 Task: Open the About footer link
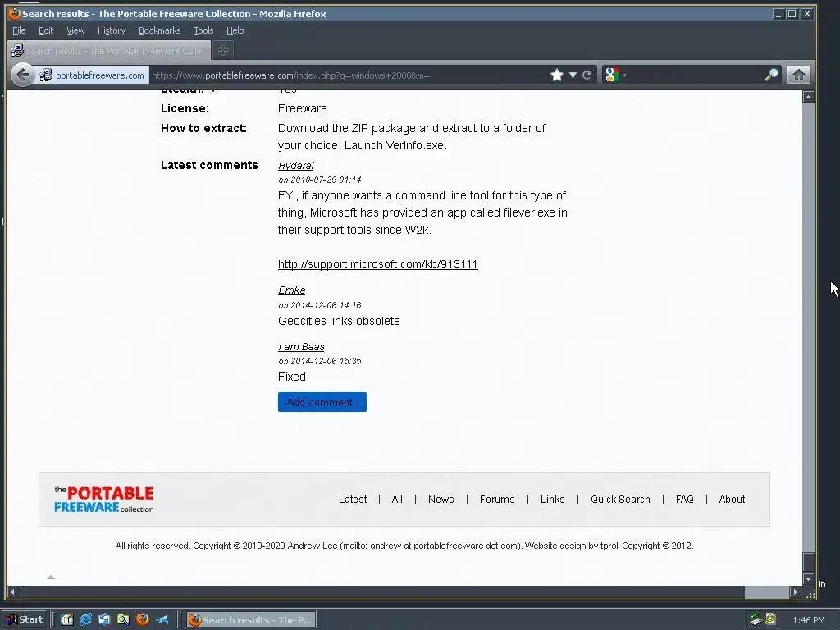(x=732, y=500)
